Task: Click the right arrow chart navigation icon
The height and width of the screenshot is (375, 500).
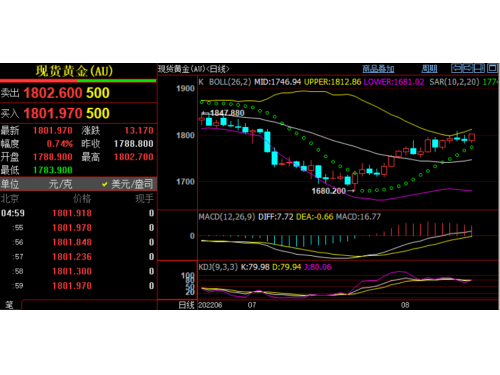Action: [x=468, y=68]
